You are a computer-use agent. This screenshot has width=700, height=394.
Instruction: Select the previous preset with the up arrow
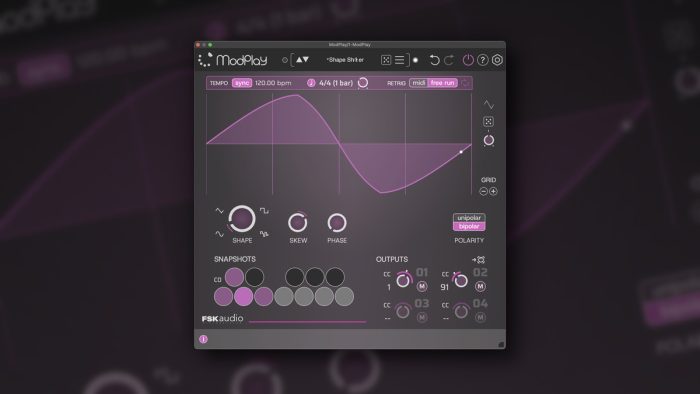click(299, 59)
